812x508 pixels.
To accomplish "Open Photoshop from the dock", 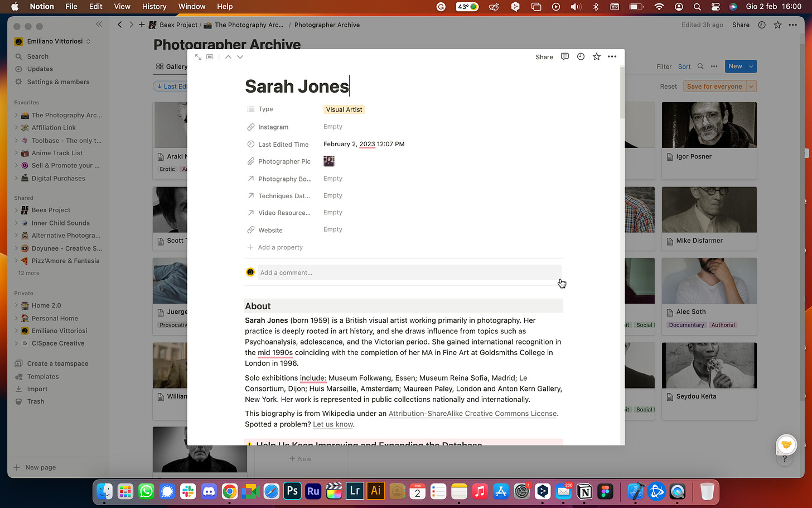I will (x=292, y=491).
